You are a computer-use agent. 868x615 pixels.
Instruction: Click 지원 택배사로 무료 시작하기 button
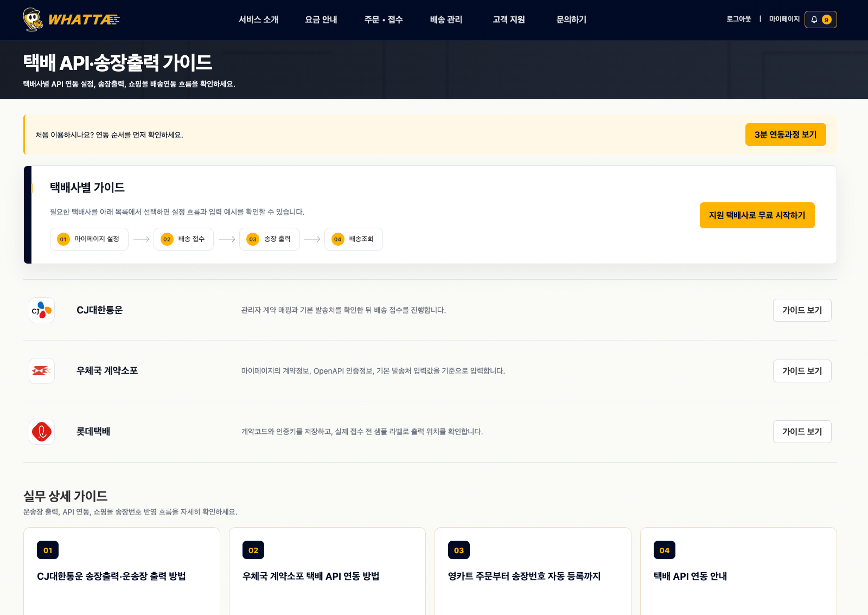coord(757,215)
